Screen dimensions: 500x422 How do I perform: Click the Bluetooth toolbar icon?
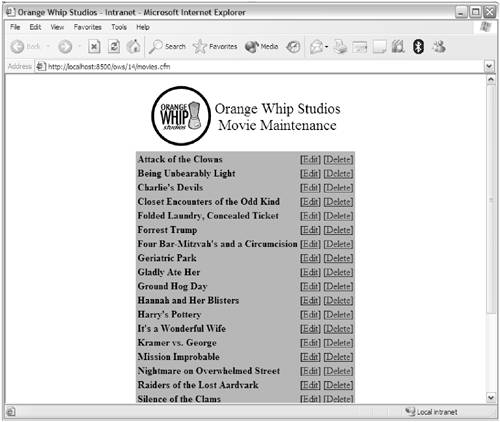(418, 47)
